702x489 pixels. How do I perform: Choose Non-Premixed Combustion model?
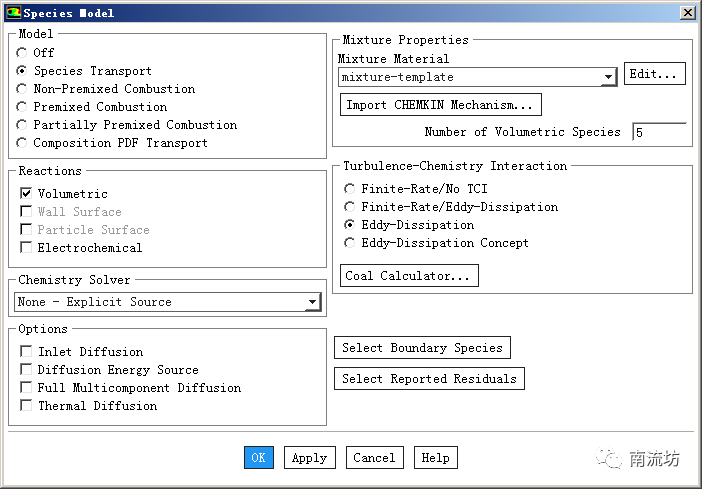[23, 89]
